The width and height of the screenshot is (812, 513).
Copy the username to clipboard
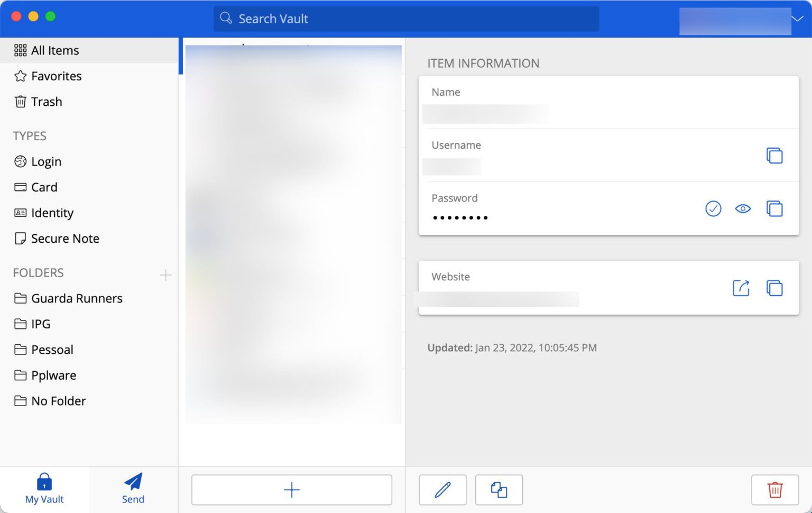(x=774, y=155)
